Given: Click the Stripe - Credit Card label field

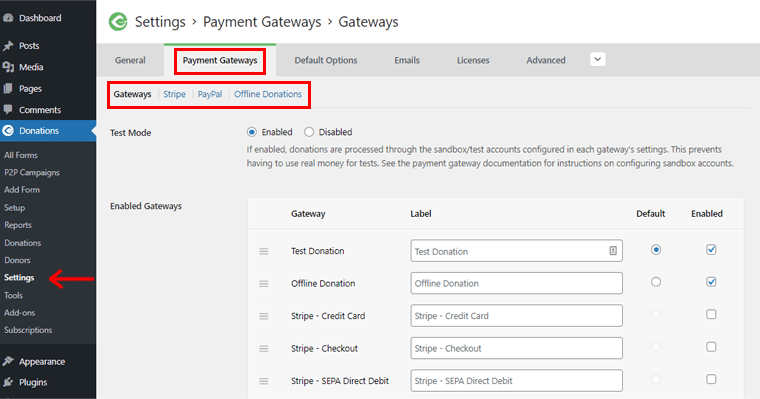Looking at the screenshot, I should (517, 316).
